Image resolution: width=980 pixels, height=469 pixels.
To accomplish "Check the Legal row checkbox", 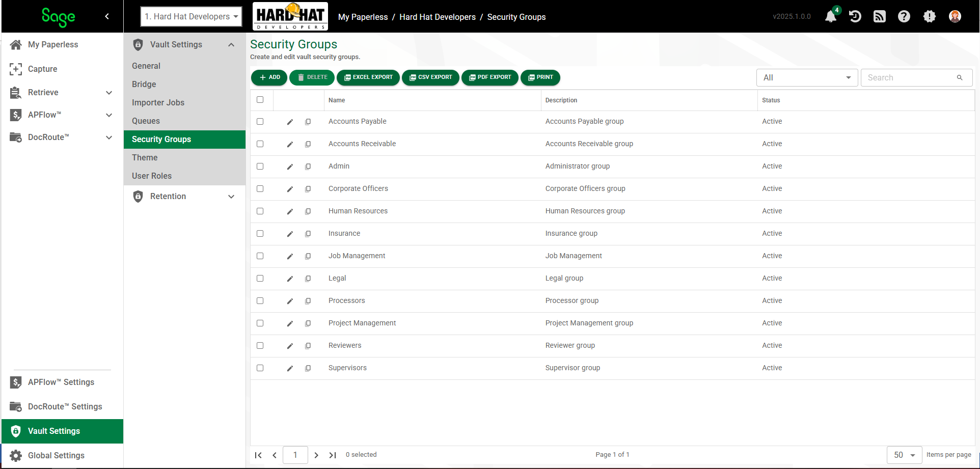I will click(x=260, y=279).
